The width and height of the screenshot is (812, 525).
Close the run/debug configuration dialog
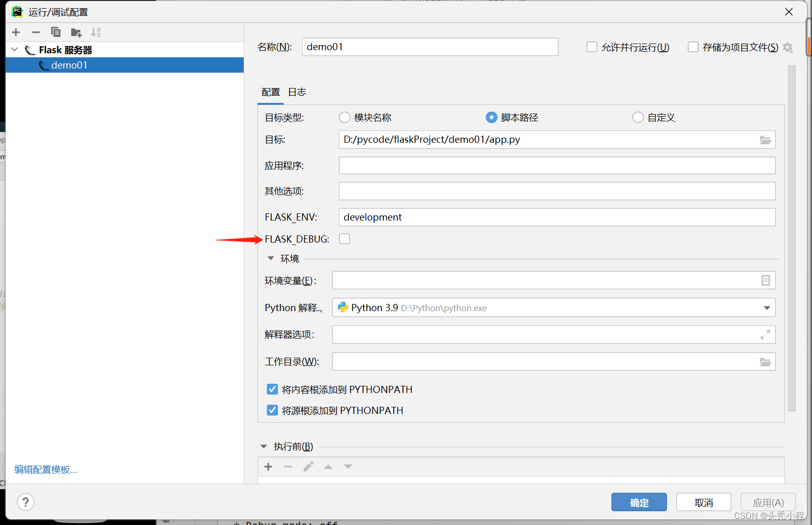click(x=789, y=12)
